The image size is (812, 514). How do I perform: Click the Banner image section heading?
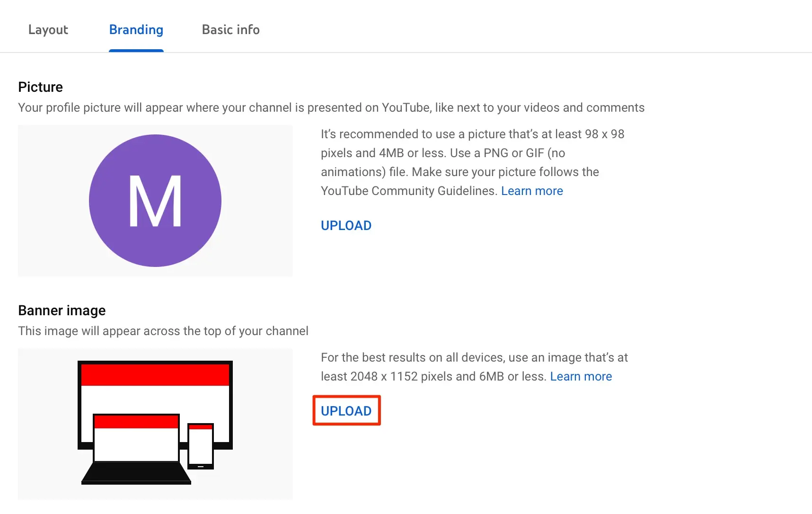pyautogui.click(x=62, y=310)
